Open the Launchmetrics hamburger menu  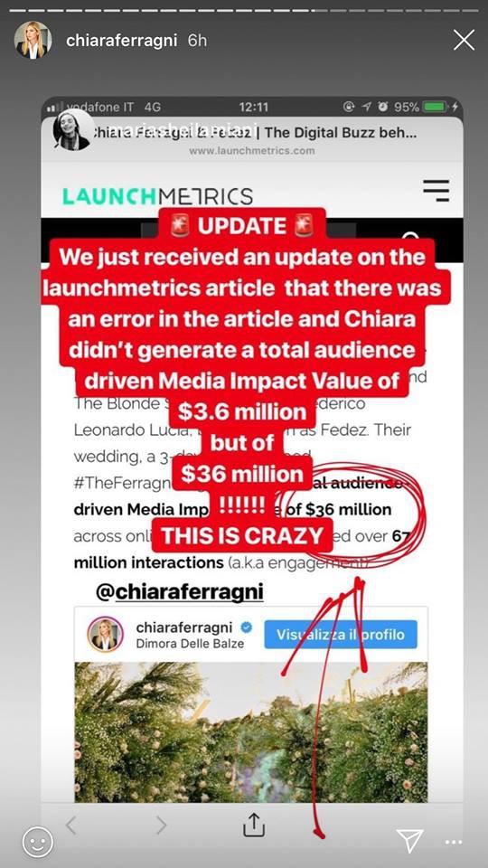(436, 190)
